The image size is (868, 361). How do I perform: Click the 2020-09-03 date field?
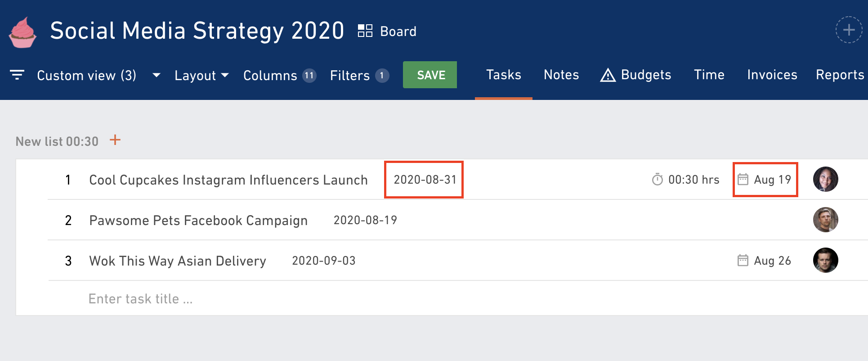(324, 261)
